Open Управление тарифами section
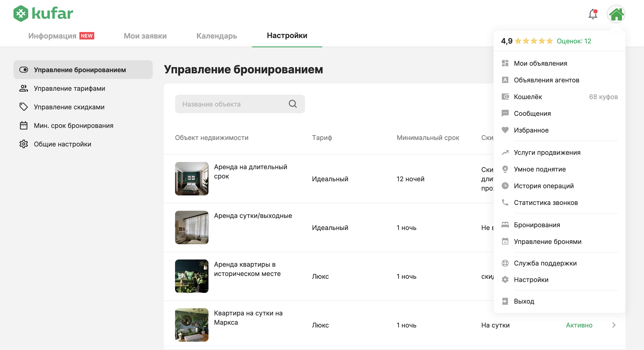 click(83, 88)
